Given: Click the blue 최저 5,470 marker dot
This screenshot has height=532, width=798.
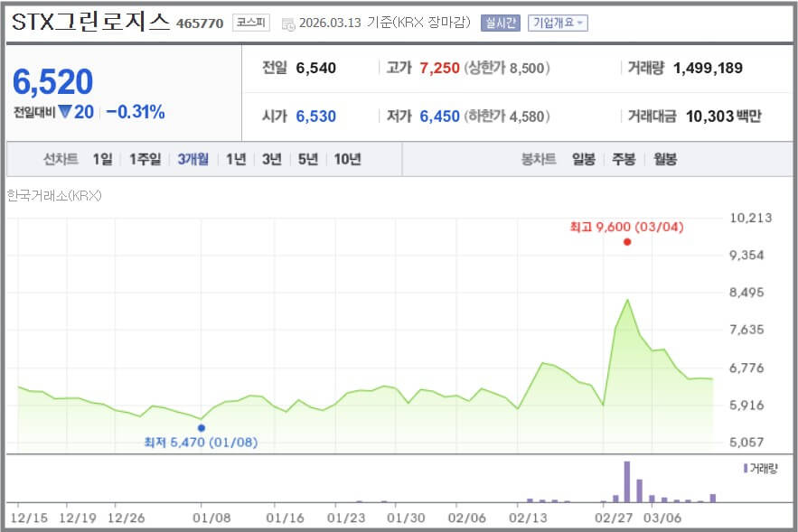Looking at the screenshot, I should (201, 426).
